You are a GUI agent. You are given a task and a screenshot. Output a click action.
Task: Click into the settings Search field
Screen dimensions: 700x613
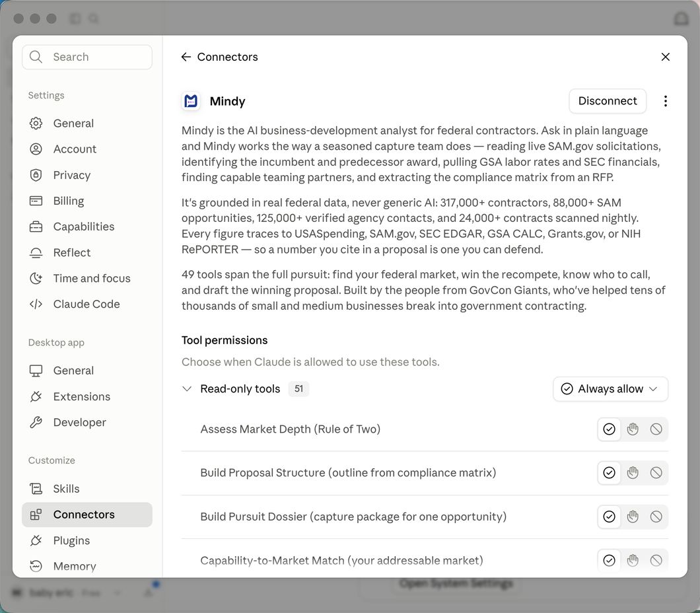87,57
